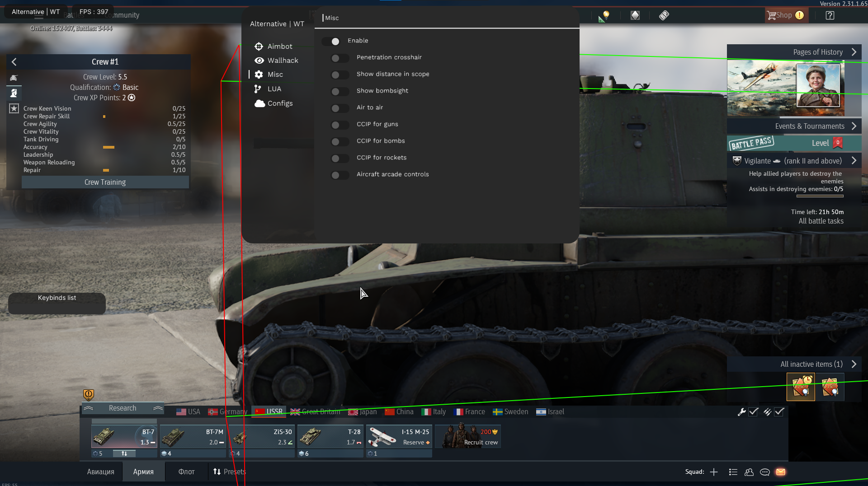Click the help question mark icon

point(830,15)
